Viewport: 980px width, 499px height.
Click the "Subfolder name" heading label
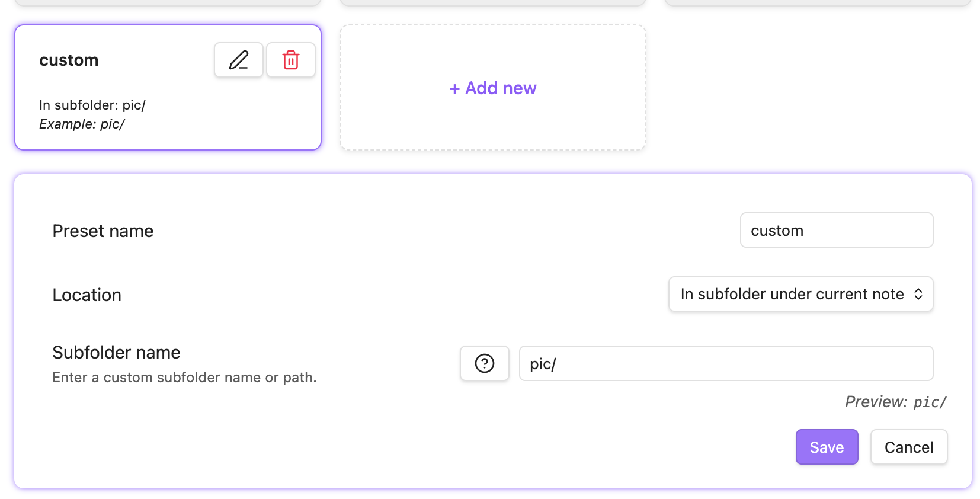[116, 353]
